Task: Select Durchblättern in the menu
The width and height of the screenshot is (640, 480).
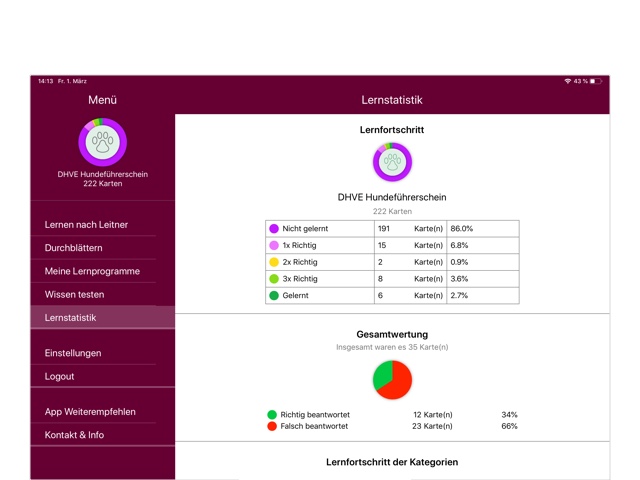Action: [74, 248]
